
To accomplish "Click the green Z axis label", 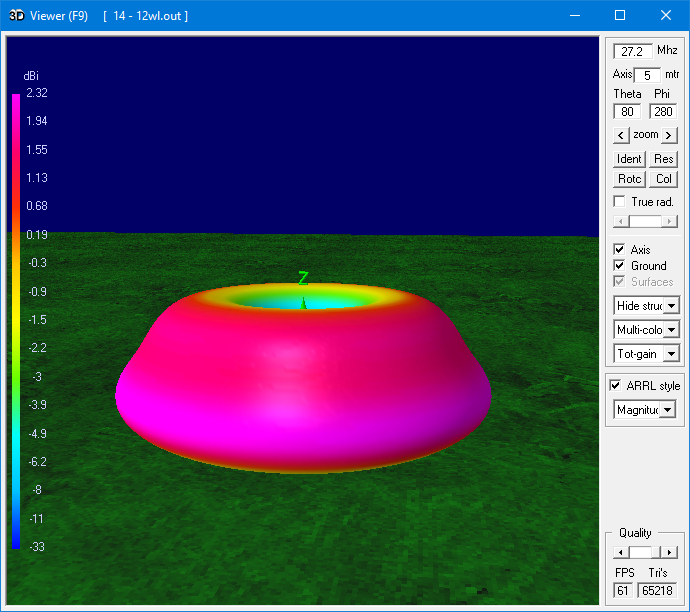I will pos(303,278).
